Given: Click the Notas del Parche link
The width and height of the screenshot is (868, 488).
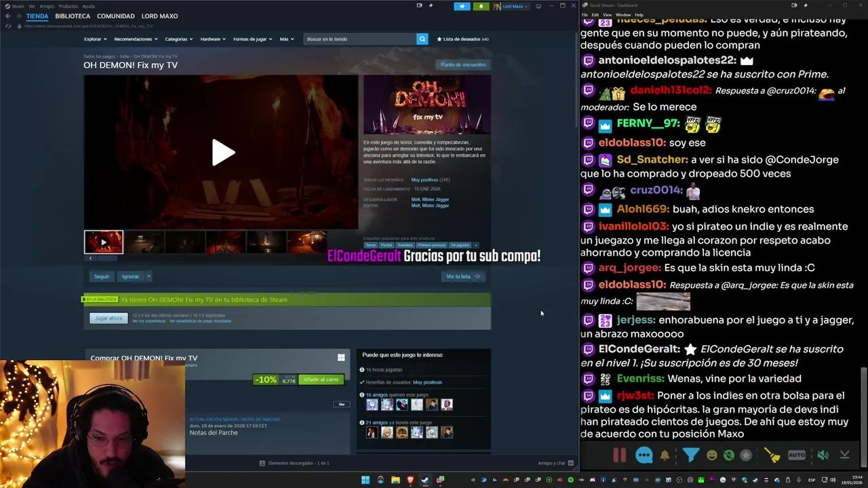Looking at the screenshot, I should click(x=214, y=432).
